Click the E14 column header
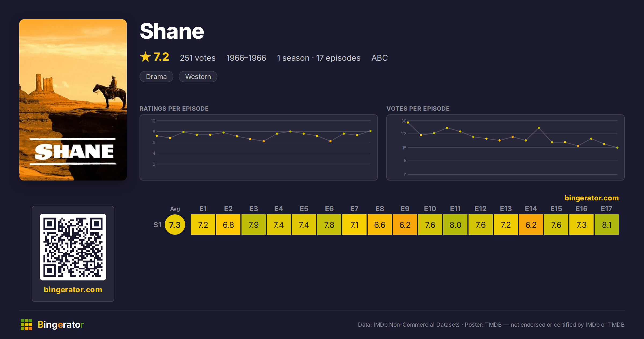644x339 pixels. (x=531, y=209)
